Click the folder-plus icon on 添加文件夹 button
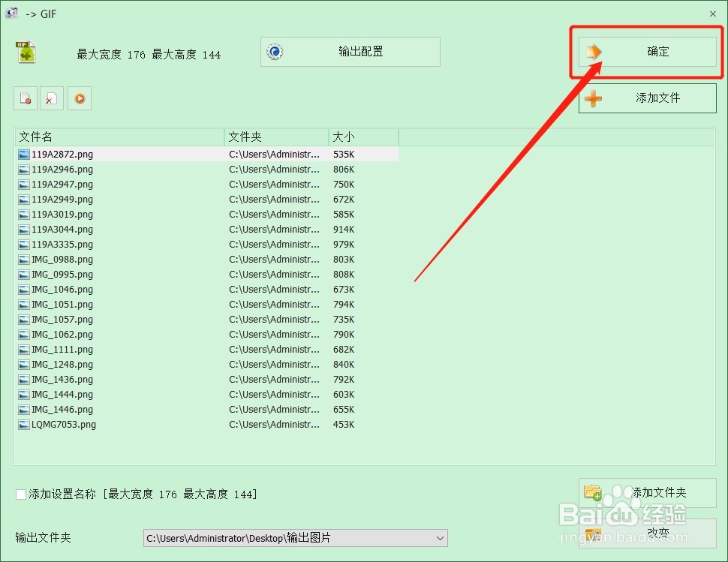 point(592,493)
